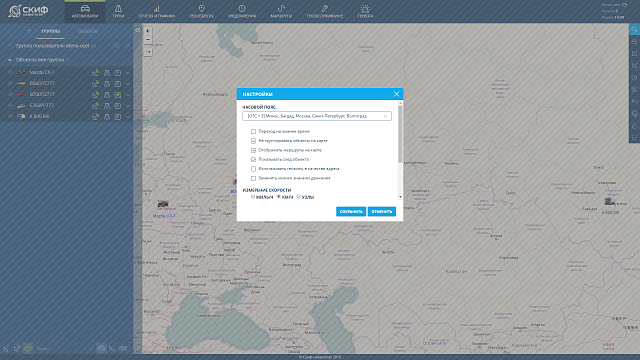Open the Маршруты section
This screenshot has height=360, width=640.
pyautogui.click(x=281, y=11)
